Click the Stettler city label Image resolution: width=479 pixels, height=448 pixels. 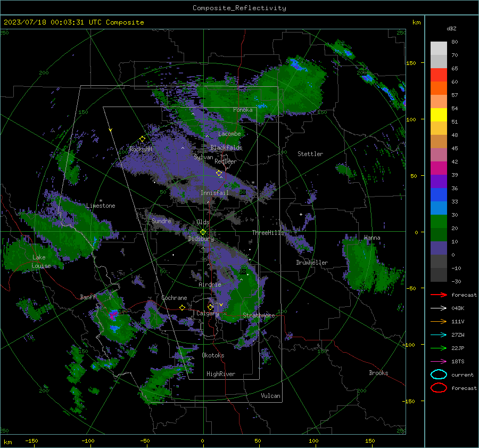click(310, 154)
